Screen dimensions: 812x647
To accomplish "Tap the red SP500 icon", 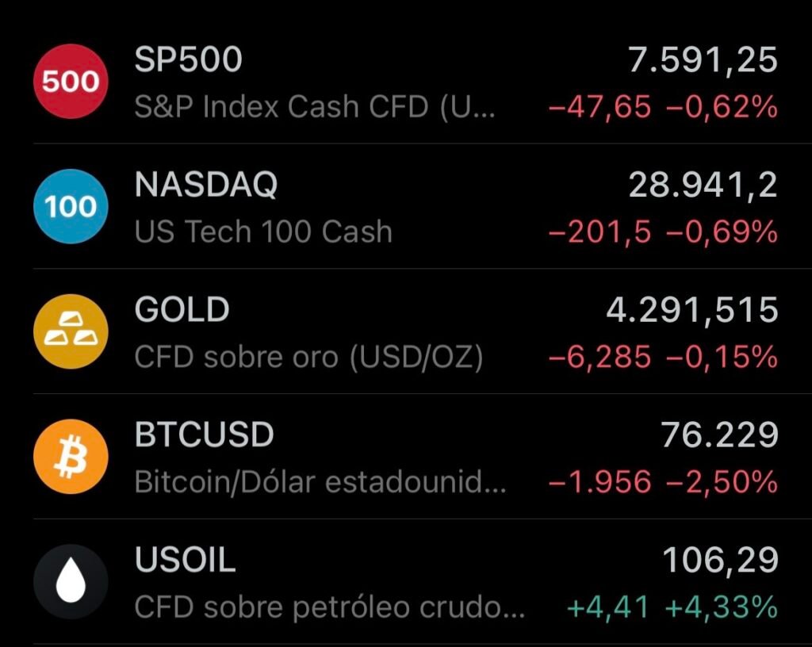I will click(71, 81).
